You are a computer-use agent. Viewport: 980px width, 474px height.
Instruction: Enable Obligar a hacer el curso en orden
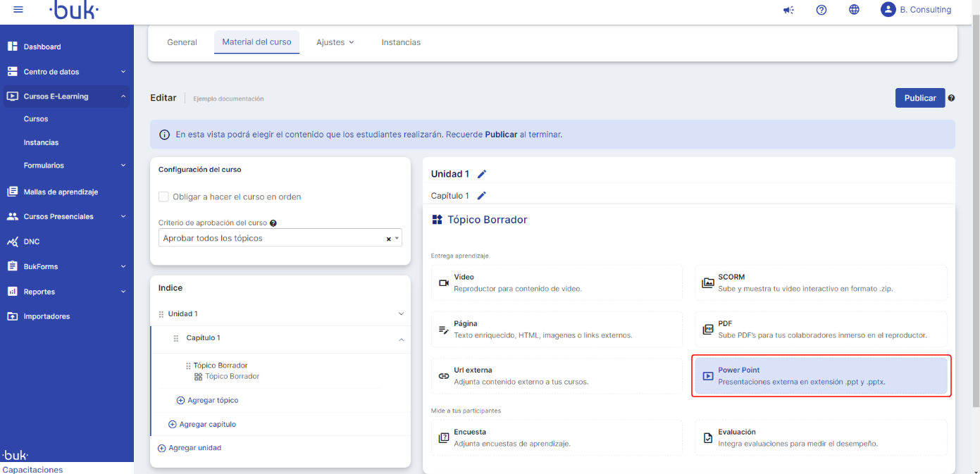coord(163,197)
